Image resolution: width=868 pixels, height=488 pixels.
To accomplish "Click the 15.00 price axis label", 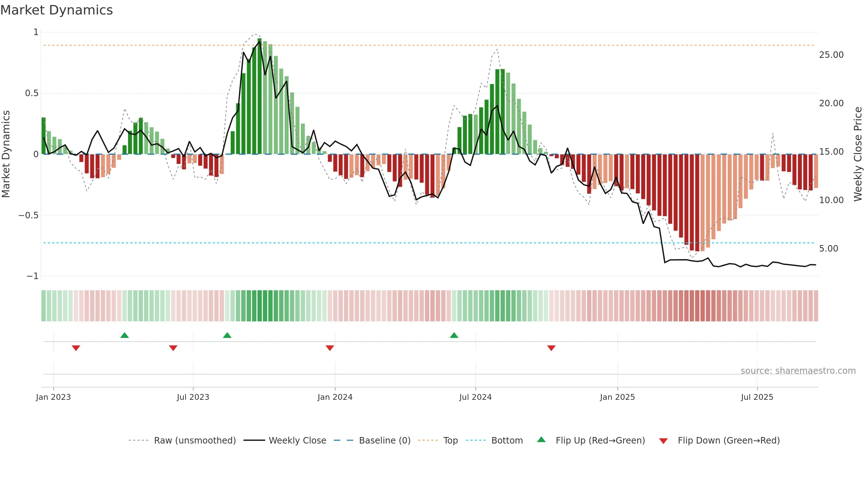I will [831, 151].
